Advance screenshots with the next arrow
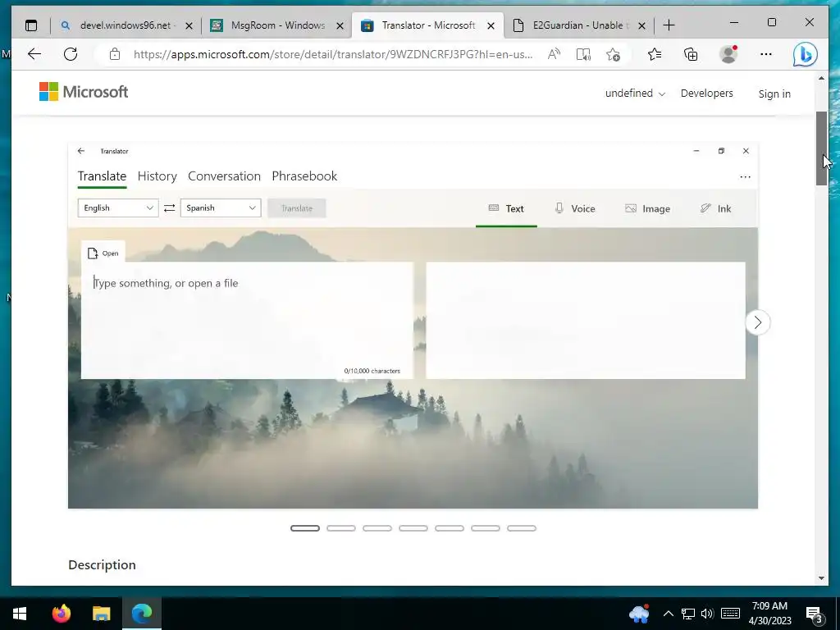 pyautogui.click(x=757, y=322)
